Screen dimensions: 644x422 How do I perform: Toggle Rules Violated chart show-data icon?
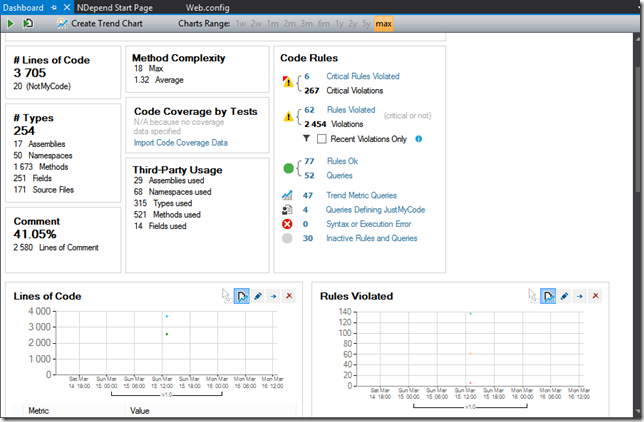coord(548,296)
